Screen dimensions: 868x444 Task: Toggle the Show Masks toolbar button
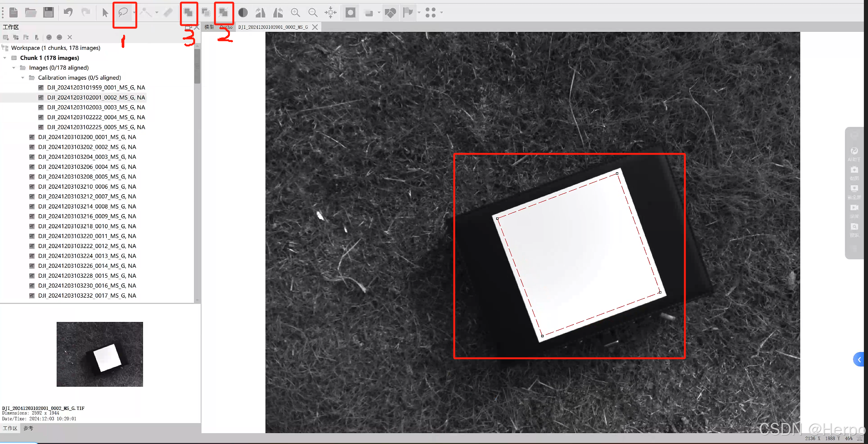tap(350, 13)
